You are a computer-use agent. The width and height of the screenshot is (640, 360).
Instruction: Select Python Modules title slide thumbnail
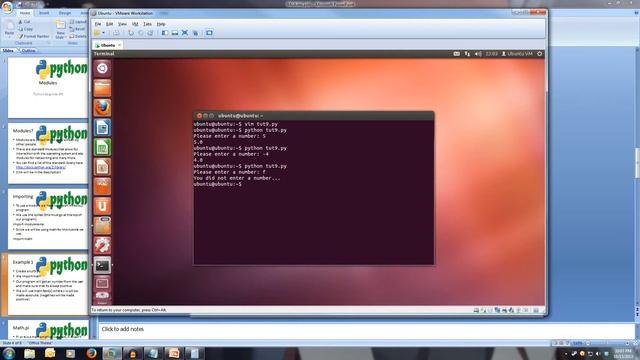[48, 87]
